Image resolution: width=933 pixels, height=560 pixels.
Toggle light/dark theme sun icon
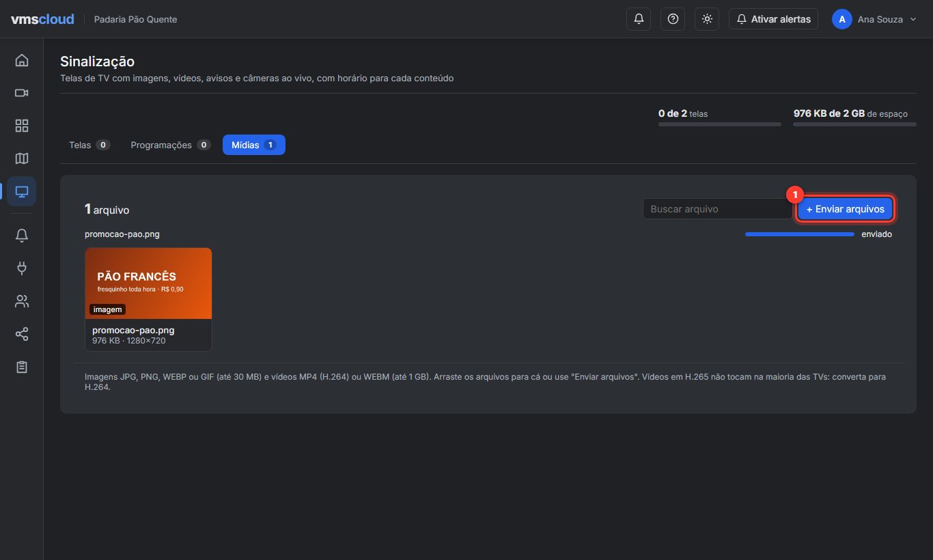coord(707,19)
